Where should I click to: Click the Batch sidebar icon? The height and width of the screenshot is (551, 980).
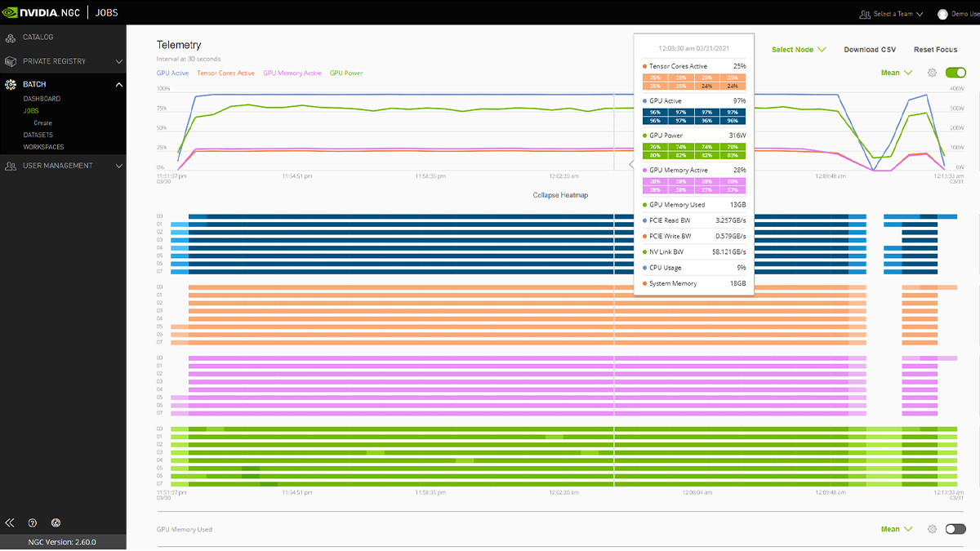pyautogui.click(x=11, y=84)
